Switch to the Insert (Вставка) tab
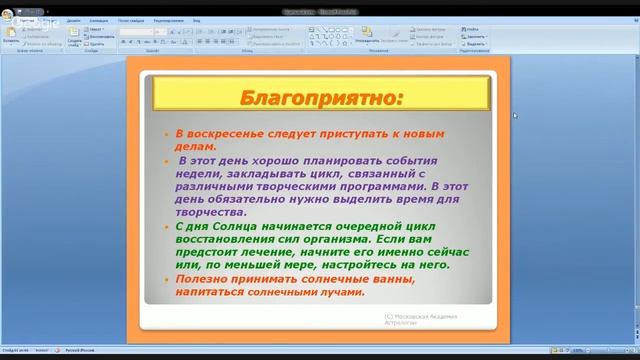Image resolution: width=640 pixels, height=360 pixels. click(49, 20)
